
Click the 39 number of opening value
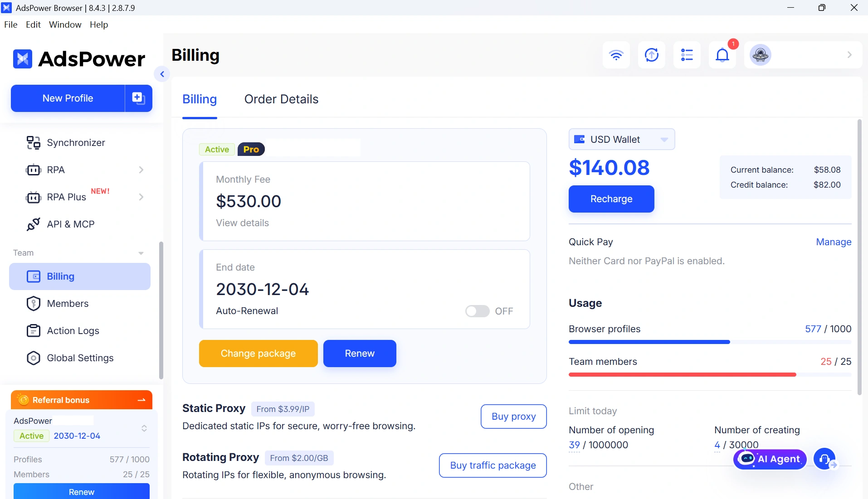click(x=574, y=445)
